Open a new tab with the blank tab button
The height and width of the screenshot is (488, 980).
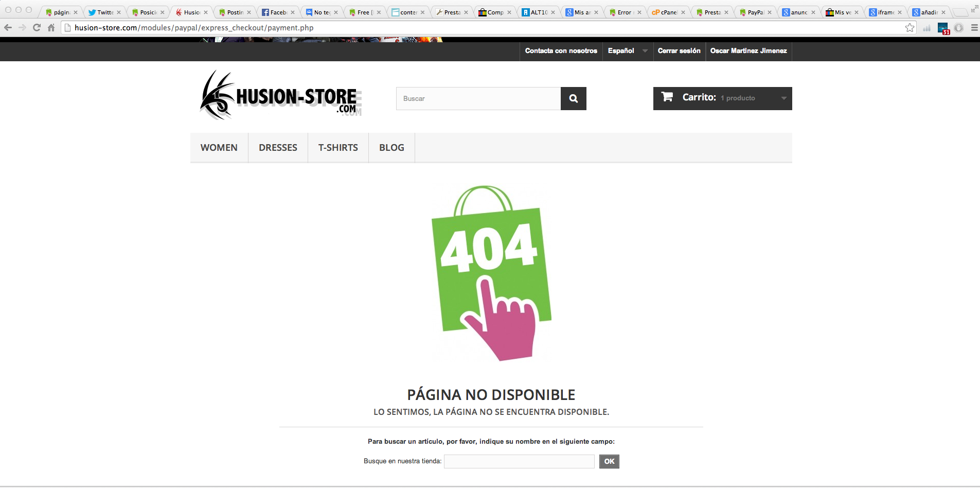coord(960,12)
